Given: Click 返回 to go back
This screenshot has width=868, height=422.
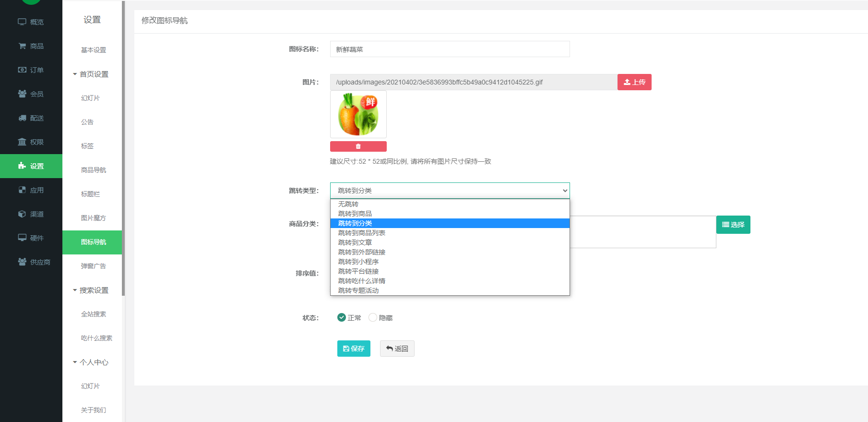Looking at the screenshot, I should (397, 349).
